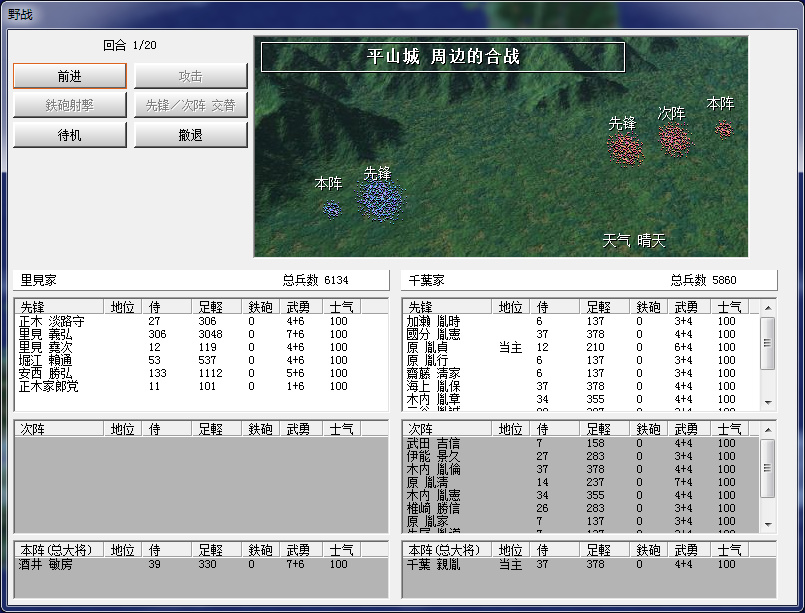Select row 原 胤家
The height and width of the screenshot is (613, 805).
(x=581, y=521)
